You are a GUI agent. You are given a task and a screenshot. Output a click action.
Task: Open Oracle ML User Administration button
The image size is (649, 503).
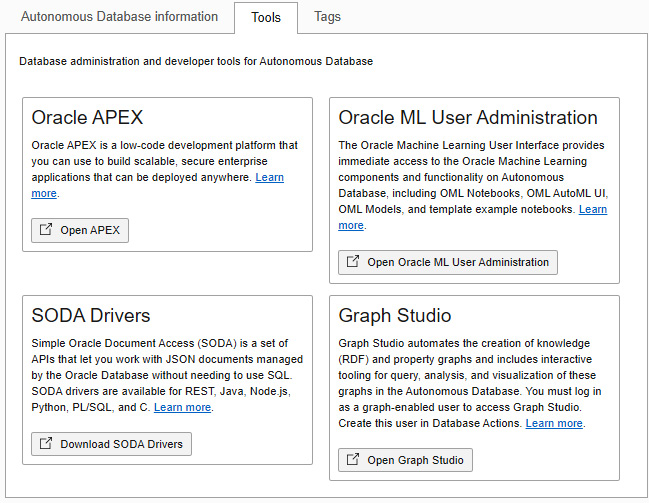click(x=448, y=262)
